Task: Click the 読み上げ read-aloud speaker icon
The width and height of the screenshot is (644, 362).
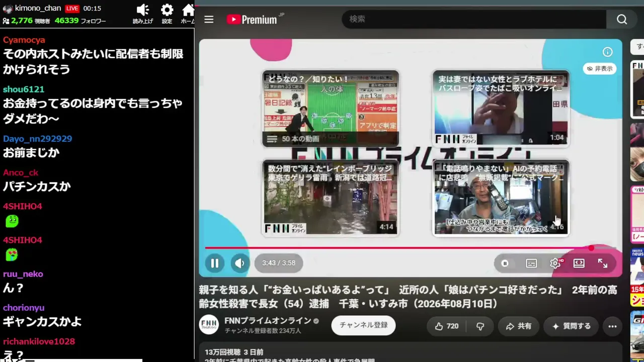Action: coord(143,13)
